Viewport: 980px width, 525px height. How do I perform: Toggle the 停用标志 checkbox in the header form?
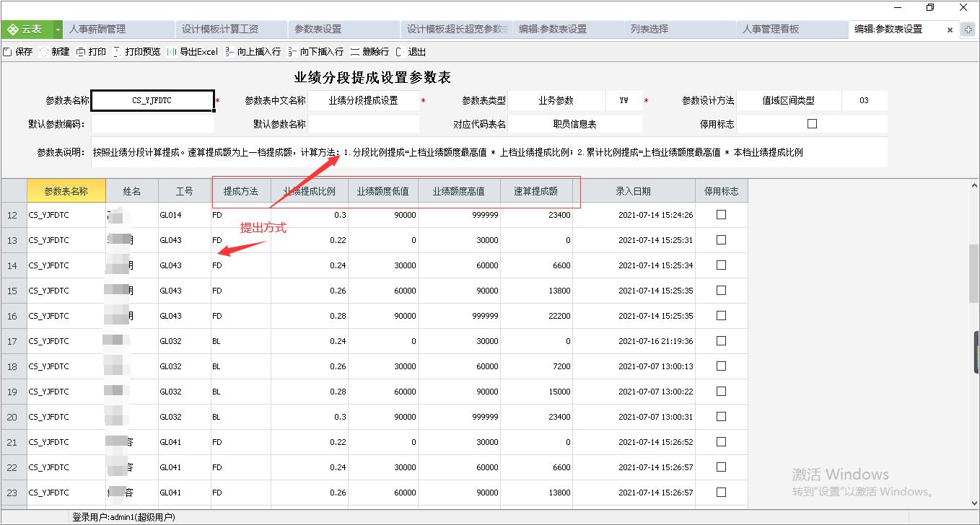(x=812, y=124)
